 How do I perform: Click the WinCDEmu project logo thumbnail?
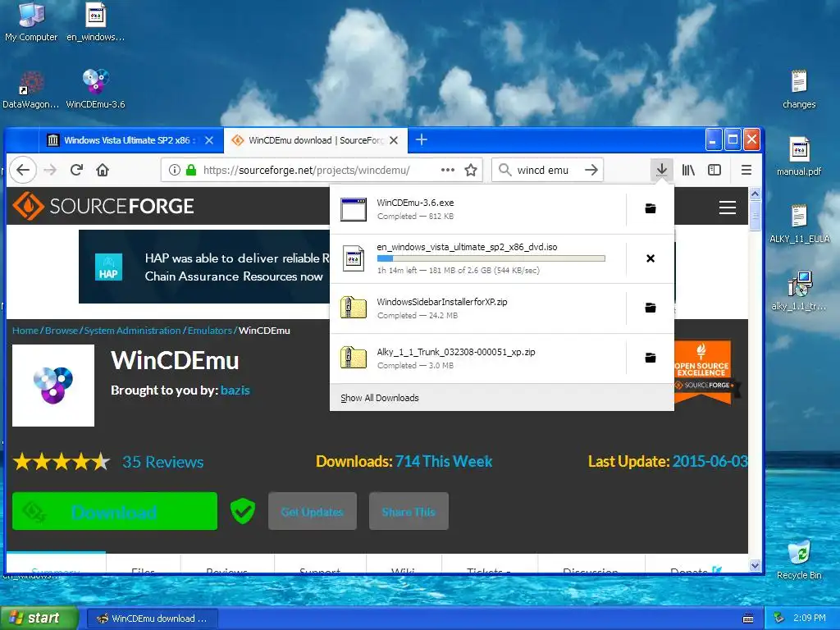[53, 386]
